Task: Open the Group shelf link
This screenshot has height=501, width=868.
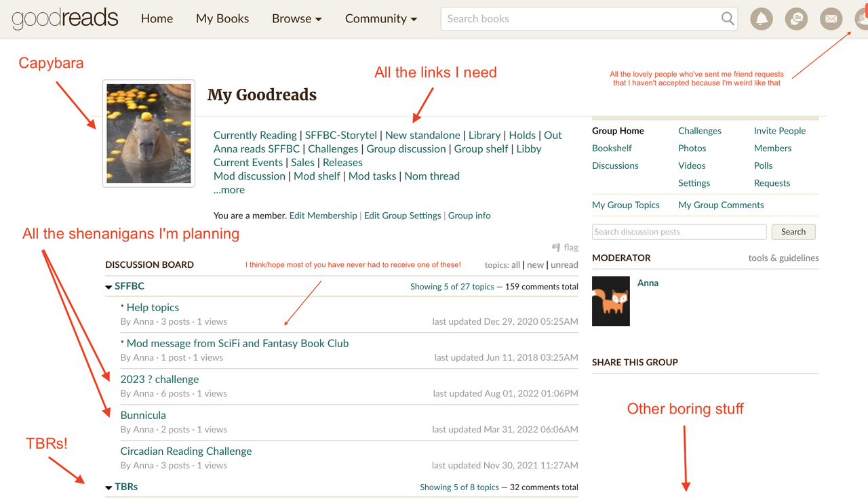Action: [x=481, y=148]
